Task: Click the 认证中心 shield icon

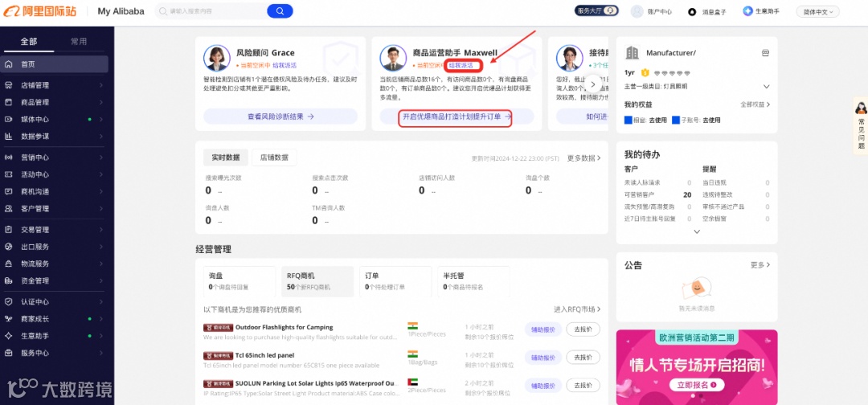Action: point(8,302)
